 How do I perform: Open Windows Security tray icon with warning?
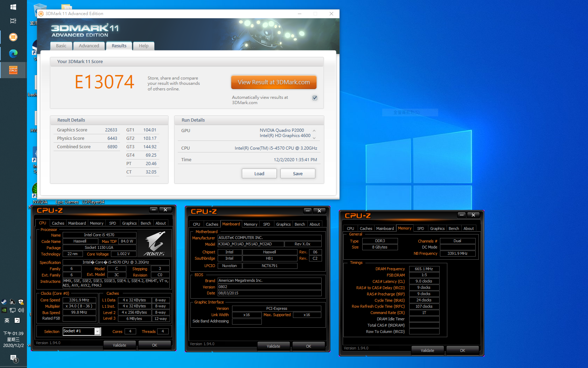pyautogui.click(x=21, y=302)
